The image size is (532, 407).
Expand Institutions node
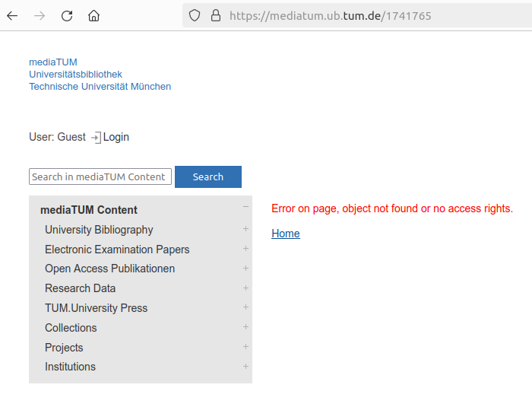coord(245,366)
